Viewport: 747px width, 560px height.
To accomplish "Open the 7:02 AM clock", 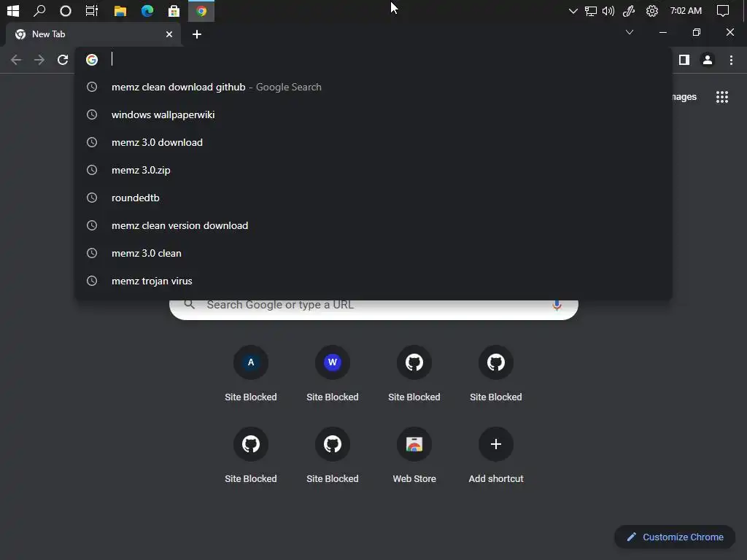I will click(x=686, y=10).
